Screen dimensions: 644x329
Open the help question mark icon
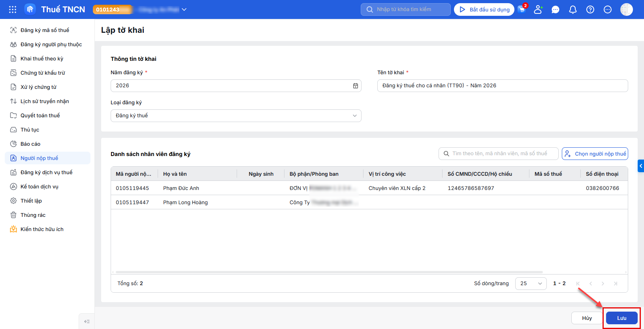point(590,9)
